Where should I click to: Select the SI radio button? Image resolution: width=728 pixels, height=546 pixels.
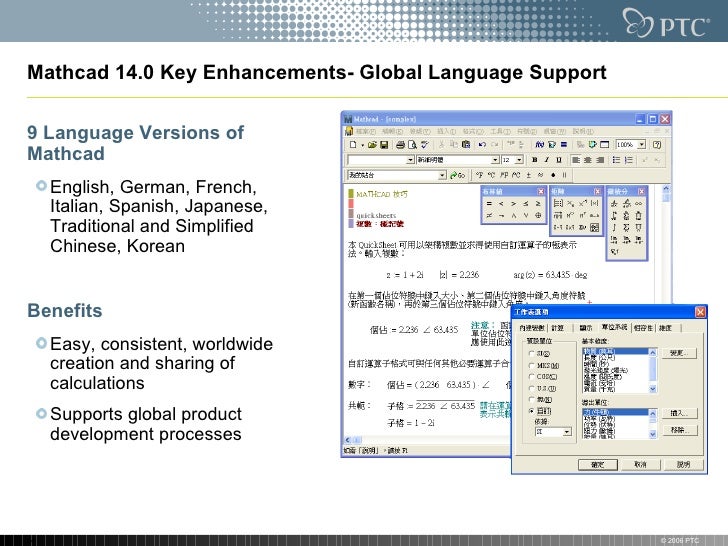532,354
